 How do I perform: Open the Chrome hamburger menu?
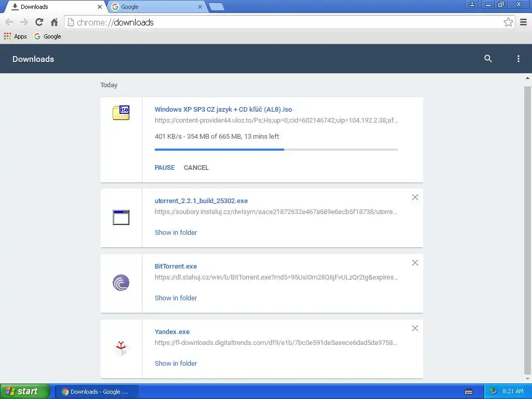(x=524, y=22)
